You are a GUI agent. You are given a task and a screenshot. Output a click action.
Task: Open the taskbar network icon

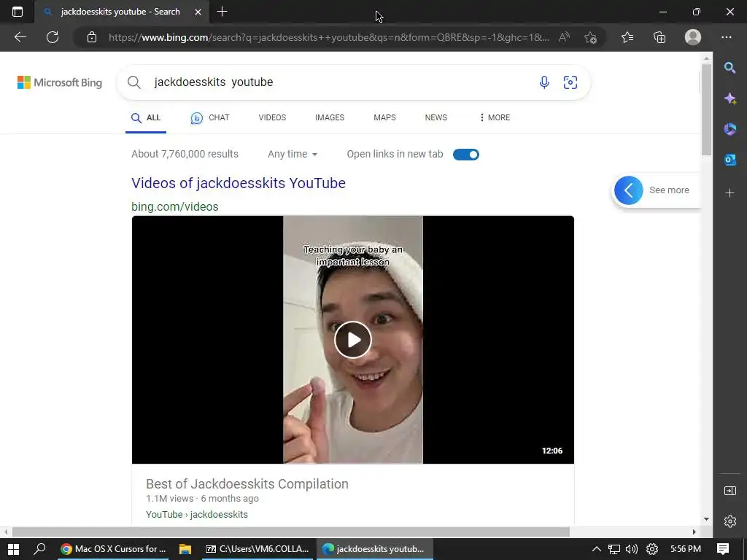pyautogui.click(x=614, y=549)
